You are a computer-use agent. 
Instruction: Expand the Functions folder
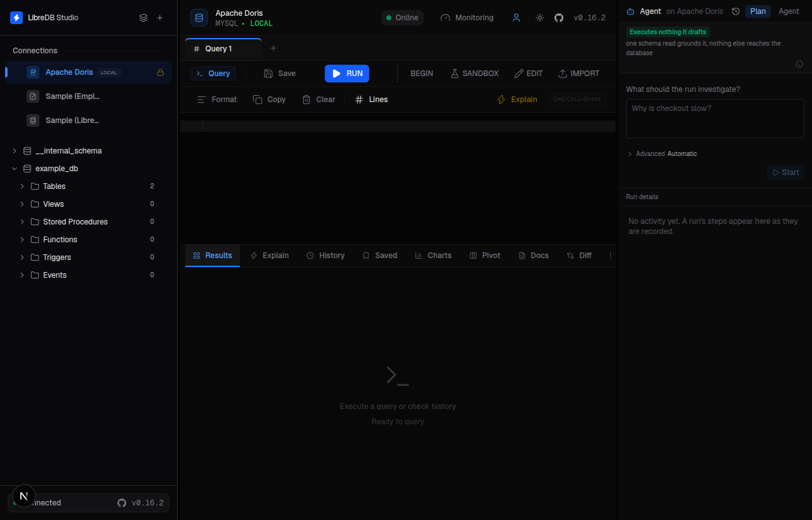pyautogui.click(x=22, y=240)
